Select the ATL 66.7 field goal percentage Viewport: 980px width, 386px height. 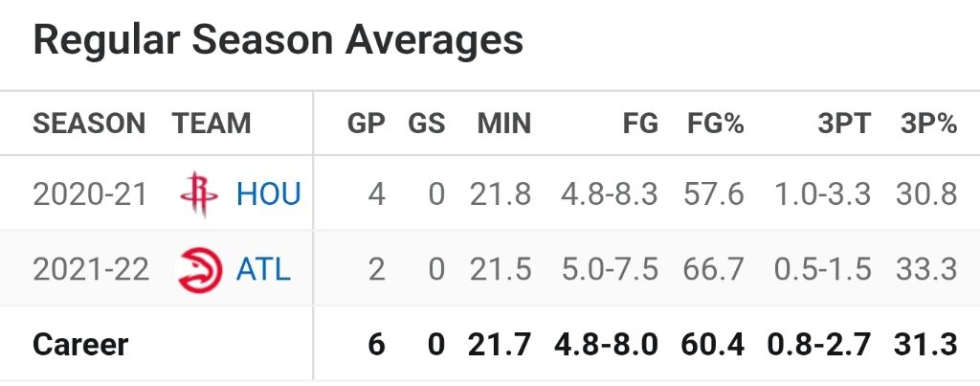(x=713, y=270)
